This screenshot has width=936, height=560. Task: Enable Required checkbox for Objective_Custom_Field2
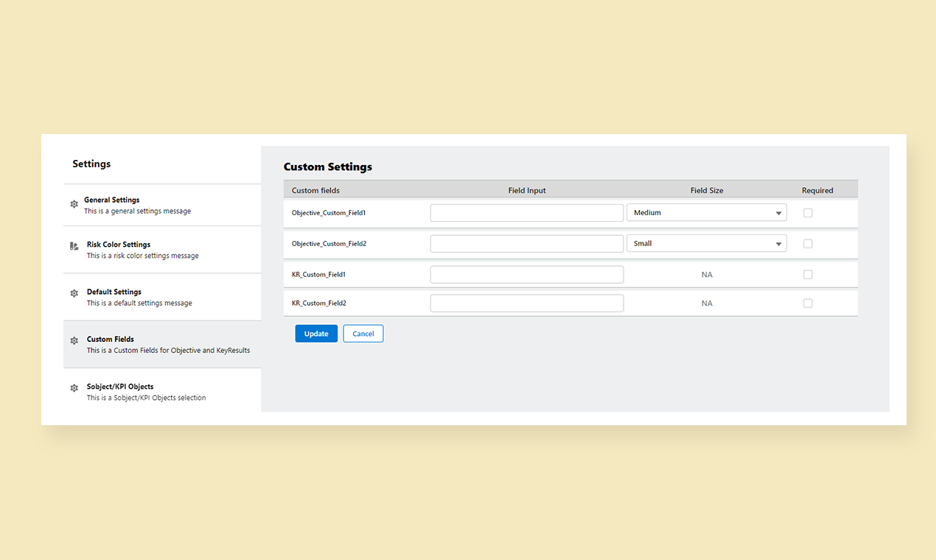tap(808, 244)
